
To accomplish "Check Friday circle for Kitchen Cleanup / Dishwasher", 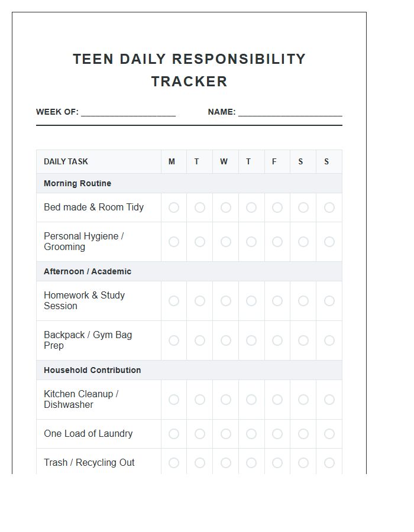I will [x=277, y=400].
